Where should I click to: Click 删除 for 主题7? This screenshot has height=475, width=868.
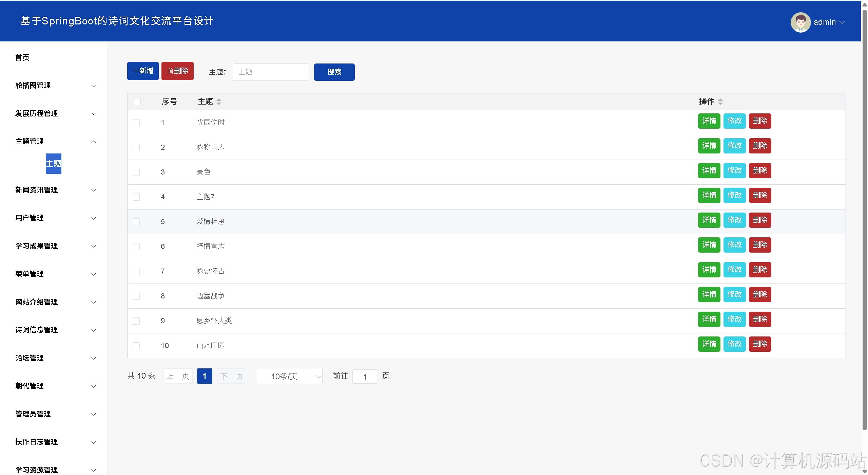(760, 195)
